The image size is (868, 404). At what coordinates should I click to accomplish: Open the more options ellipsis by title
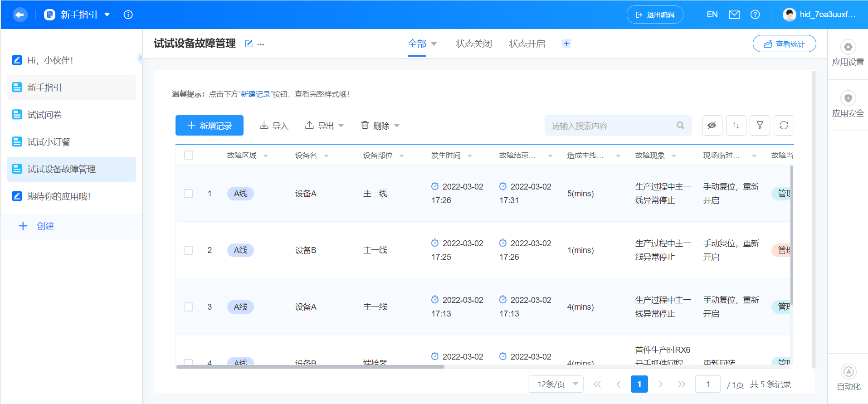(x=261, y=44)
